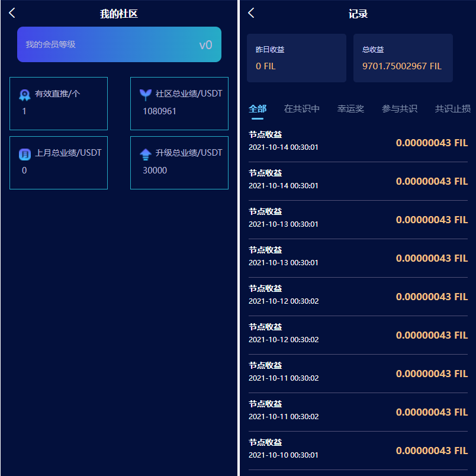Screen dimensions: 476x476
Task: Click the 有效直推 badge icon
Action: (25, 95)
